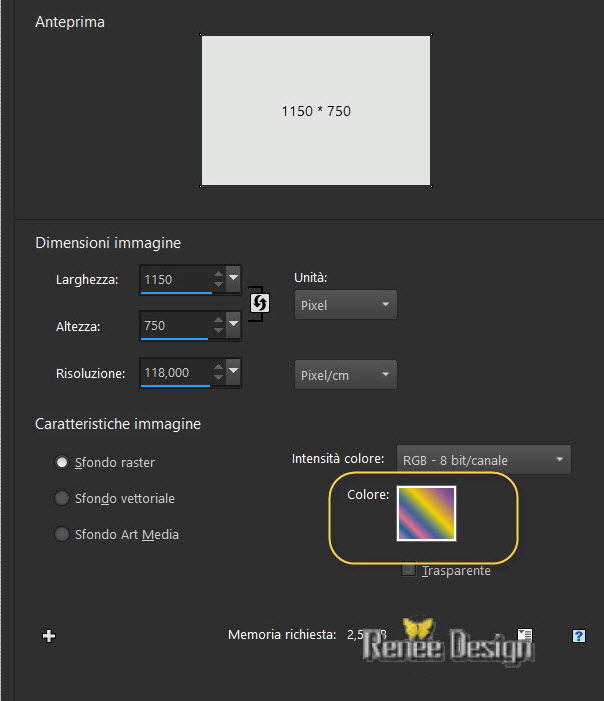Enable the Trasparente checkbox

click(409, 569)
